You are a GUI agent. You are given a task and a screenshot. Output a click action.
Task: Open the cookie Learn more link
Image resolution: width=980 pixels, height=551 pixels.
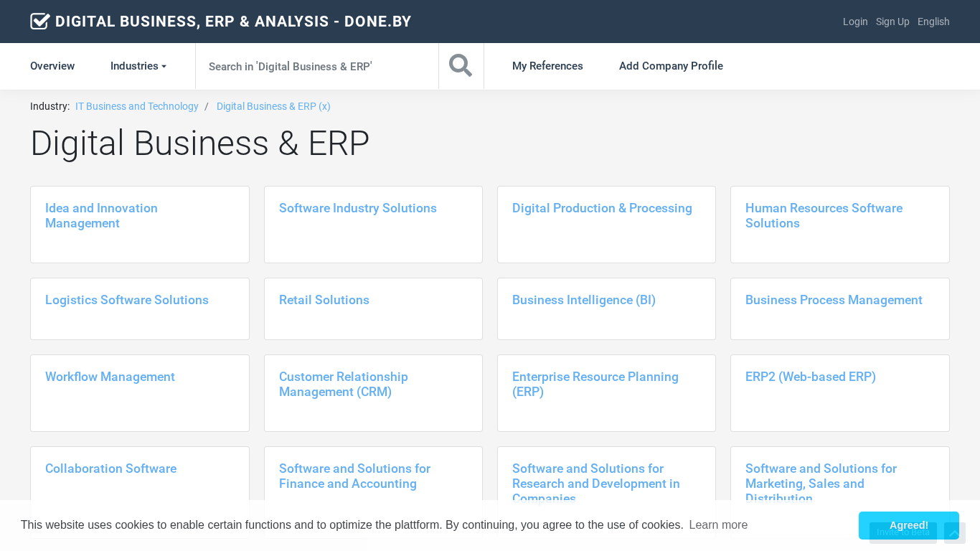pos(718,525)
